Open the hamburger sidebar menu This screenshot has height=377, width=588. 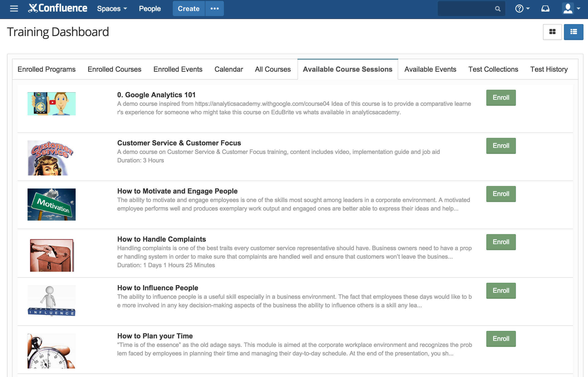[14, 9]
